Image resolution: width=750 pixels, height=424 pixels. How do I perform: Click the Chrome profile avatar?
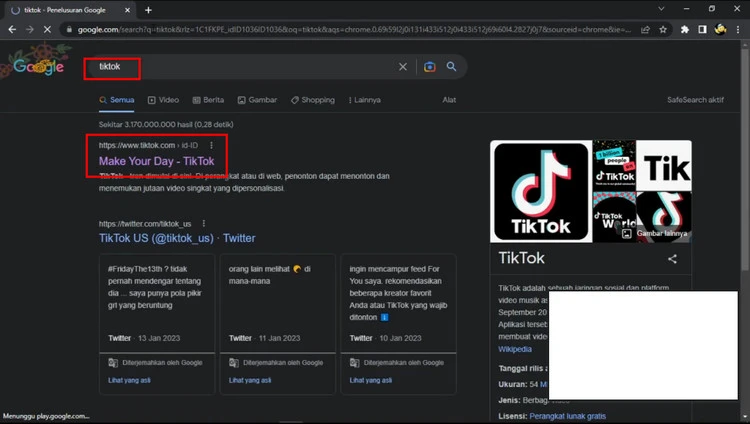pos(720,29)
